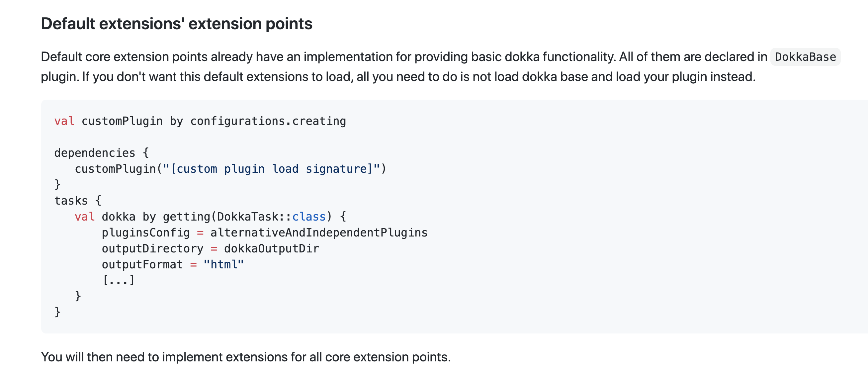Click the 'outputFormat' property name
Viewport: 868px width, 376px height.
(x=142, y=264)
